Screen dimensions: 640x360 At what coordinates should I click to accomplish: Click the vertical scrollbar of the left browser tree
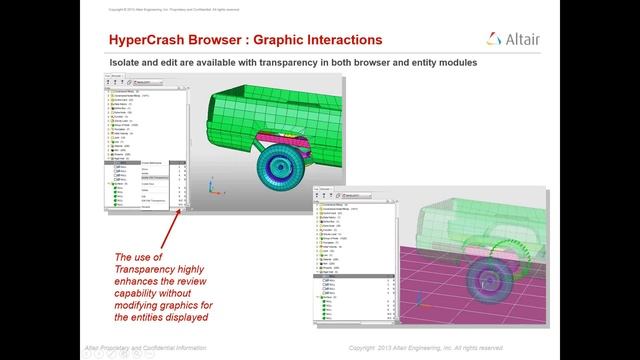pos(188,147)
